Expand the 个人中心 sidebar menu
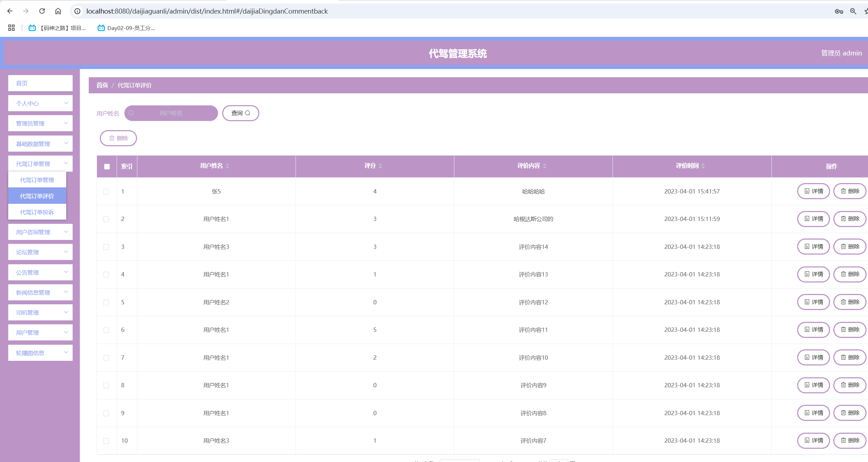This screenshot has height=462, width=868. [40, 103]
